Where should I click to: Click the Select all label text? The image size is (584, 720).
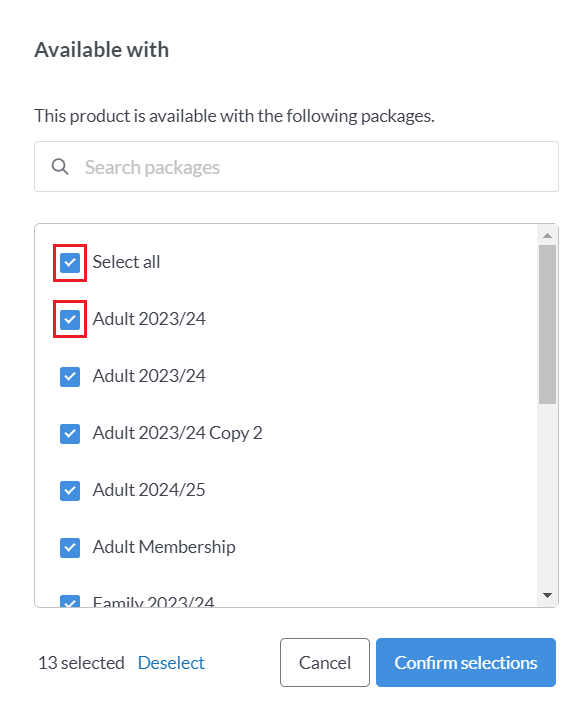[x=126, y=262]
